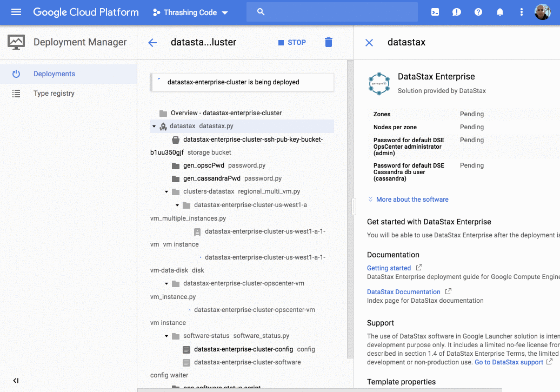Click the search bar in the header
The image size is (560, 392).
coord(332,12)
